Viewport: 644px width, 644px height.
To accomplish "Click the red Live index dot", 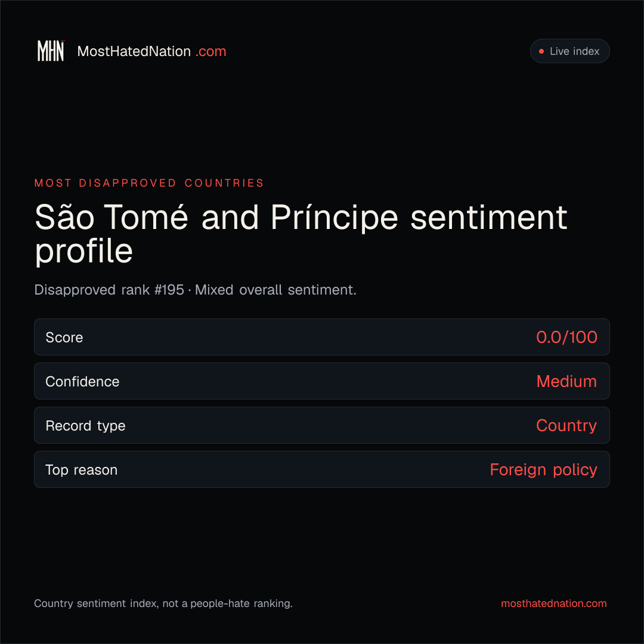I will pos(541,51).
